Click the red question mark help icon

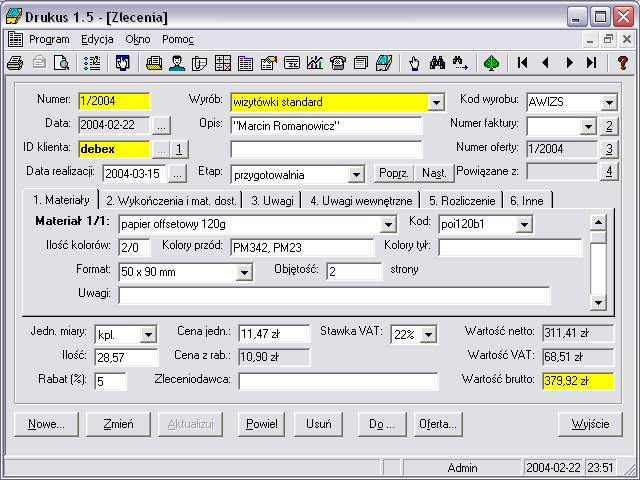(622, 63)
